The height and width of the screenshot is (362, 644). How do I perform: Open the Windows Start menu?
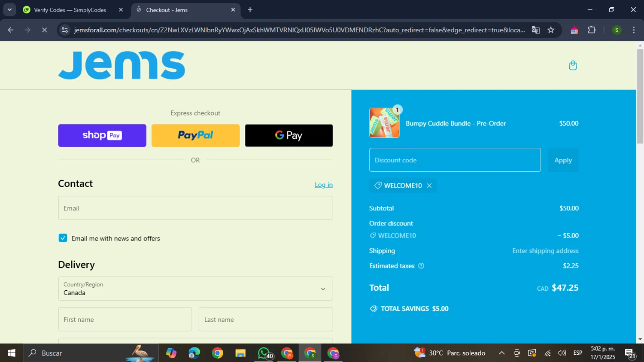[11, 353]
